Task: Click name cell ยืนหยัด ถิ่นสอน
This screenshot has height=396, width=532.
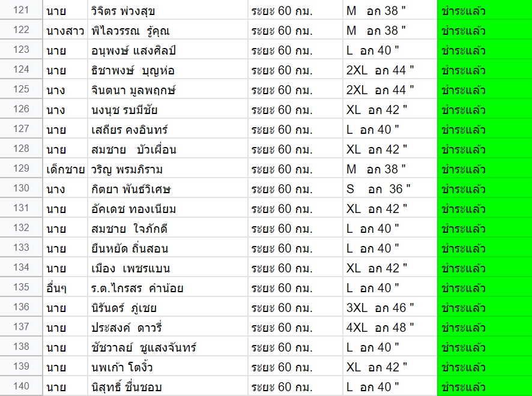Action: tap(168, 247)
